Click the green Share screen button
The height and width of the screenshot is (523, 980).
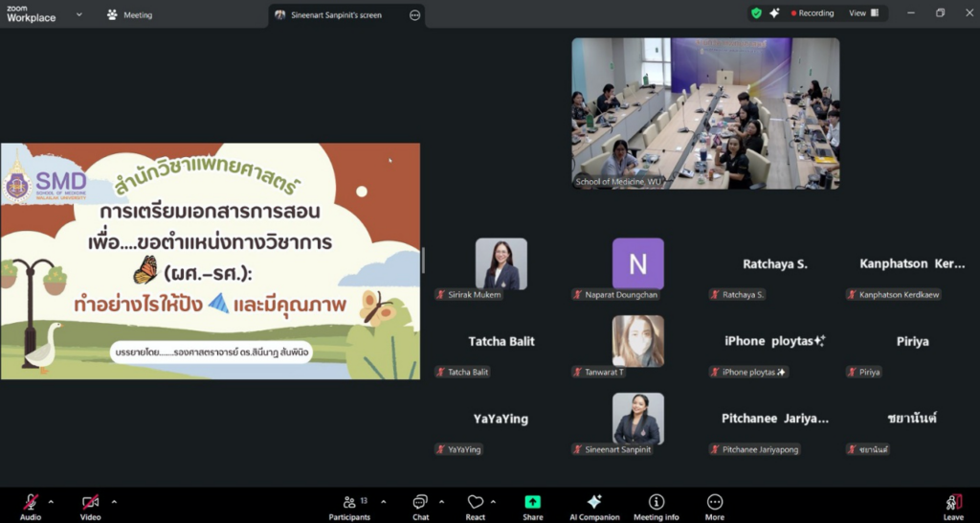click(x=532, y=504)
